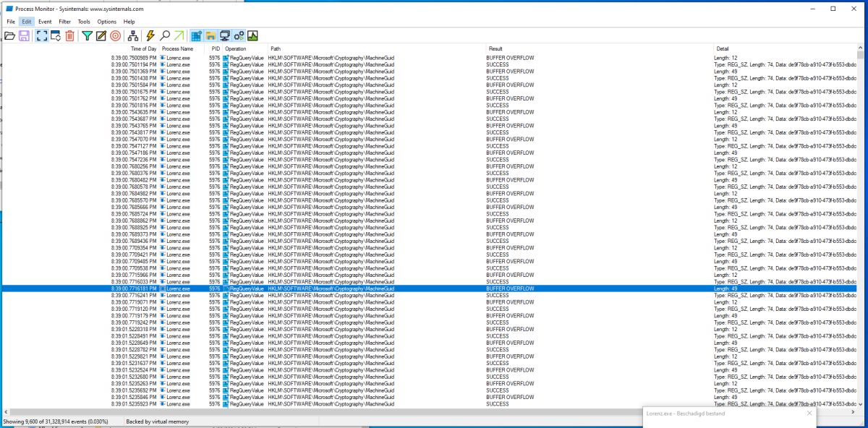Select the row timed 8:39:00.7500989
Viewport: 868px width, 428px height.
429,57
